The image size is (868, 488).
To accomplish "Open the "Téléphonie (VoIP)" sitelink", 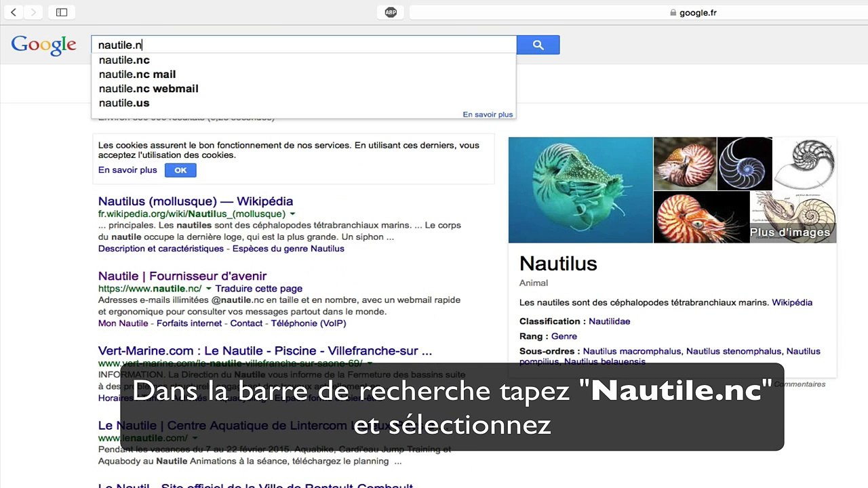I will [x=309, y=323].
